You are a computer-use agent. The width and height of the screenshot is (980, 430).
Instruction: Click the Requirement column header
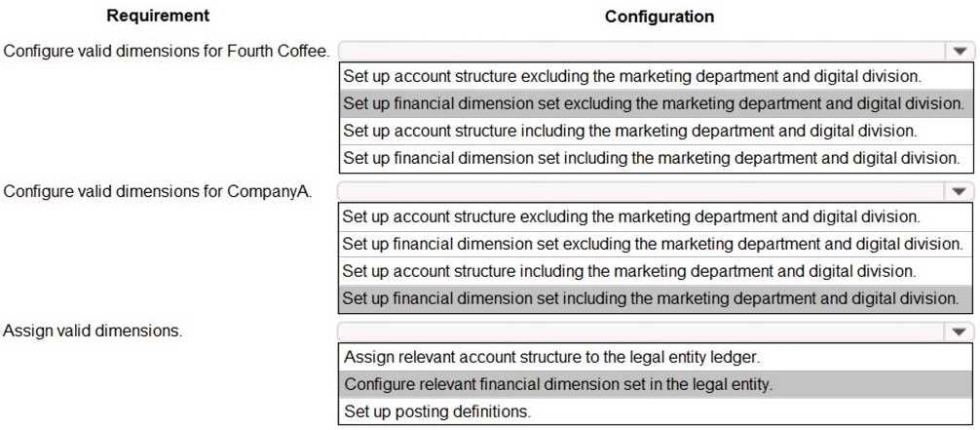(158, 16)
